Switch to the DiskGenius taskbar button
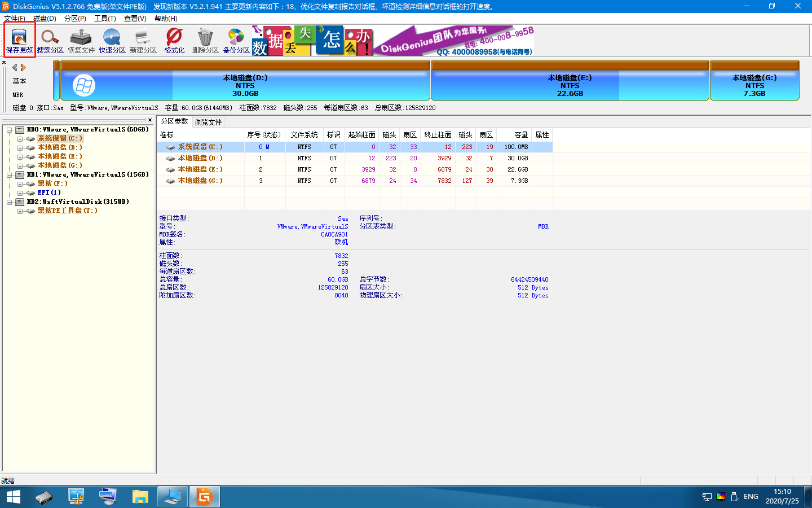Viewport: 812px width, 508px height. click(x=204, y=497)
